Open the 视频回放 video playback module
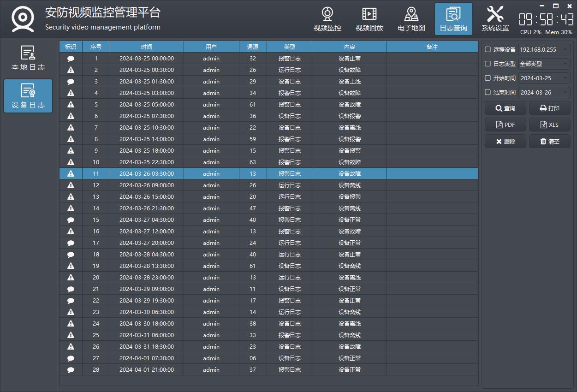This screenshot has width=577, height=392. click(x=369, y=19)
